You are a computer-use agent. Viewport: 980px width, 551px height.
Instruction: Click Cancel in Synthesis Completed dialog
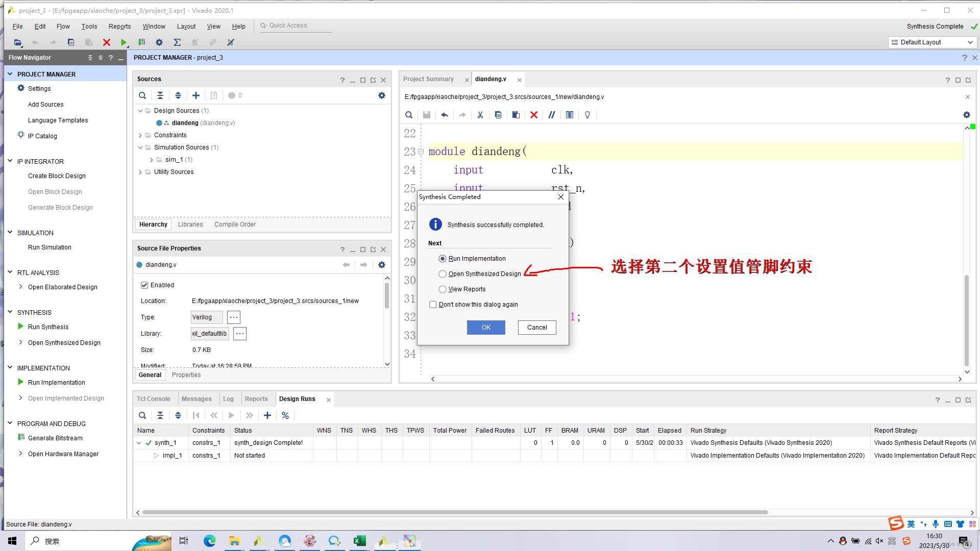pos(536,328)
